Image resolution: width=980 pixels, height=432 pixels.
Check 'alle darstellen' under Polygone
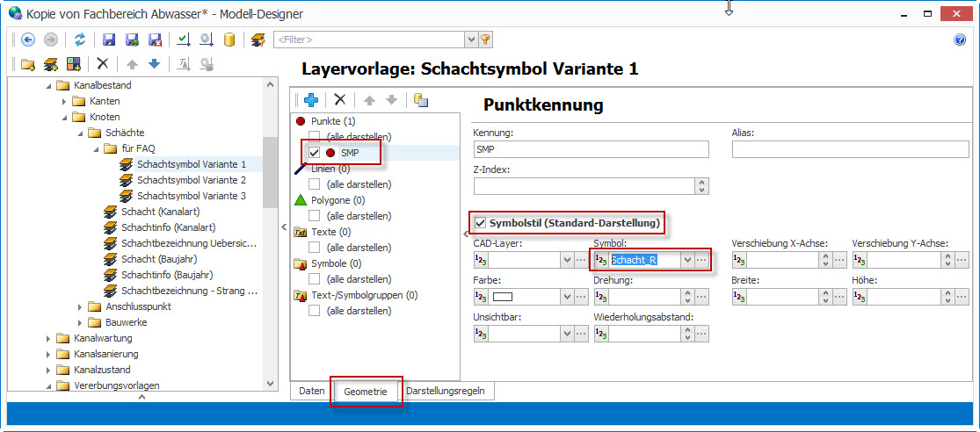tap(315, 216)
